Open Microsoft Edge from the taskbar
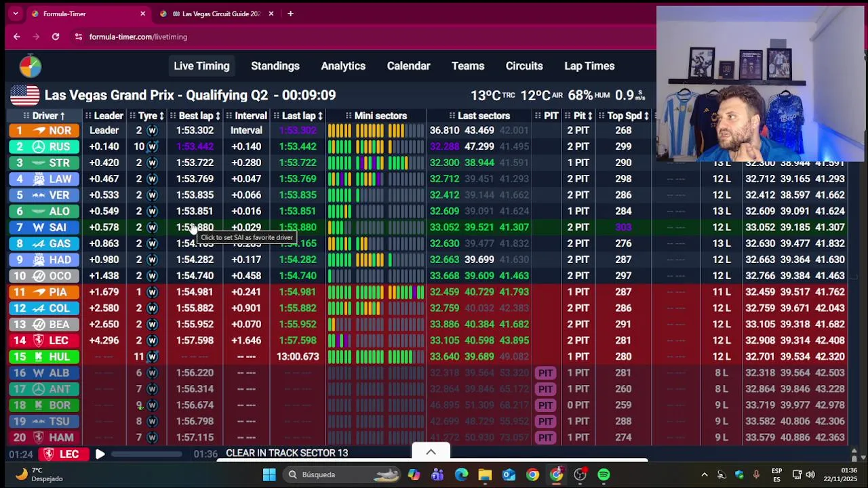The width and height of the screenshot is (868, 488). (x=461, y=474)
